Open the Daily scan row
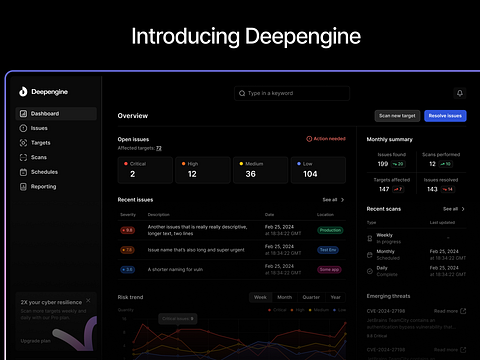 coord(416,271)
